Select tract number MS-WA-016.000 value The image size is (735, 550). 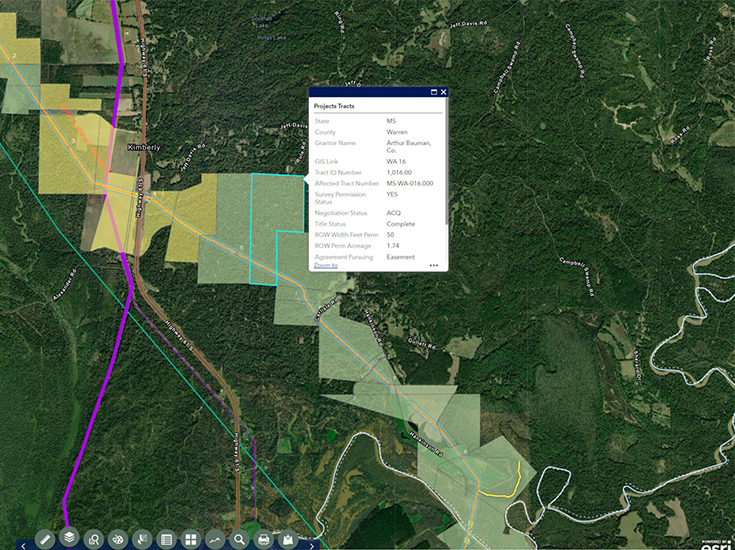410,183
